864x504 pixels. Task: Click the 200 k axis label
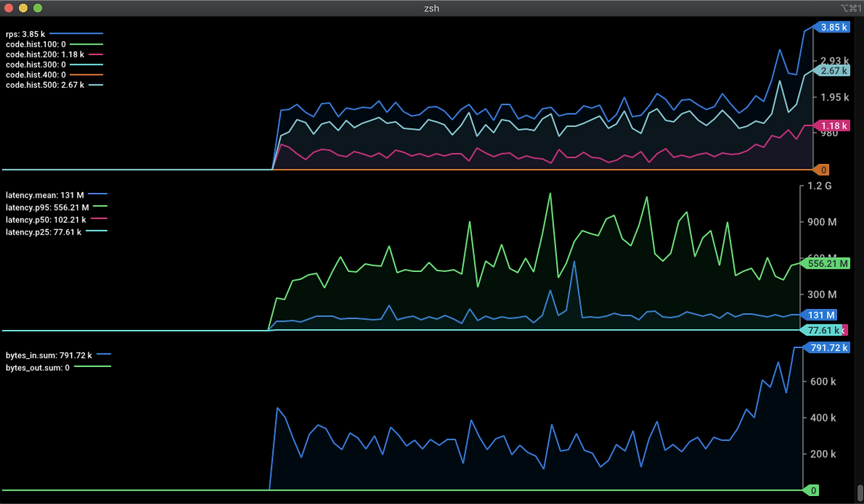pos(823,454)
